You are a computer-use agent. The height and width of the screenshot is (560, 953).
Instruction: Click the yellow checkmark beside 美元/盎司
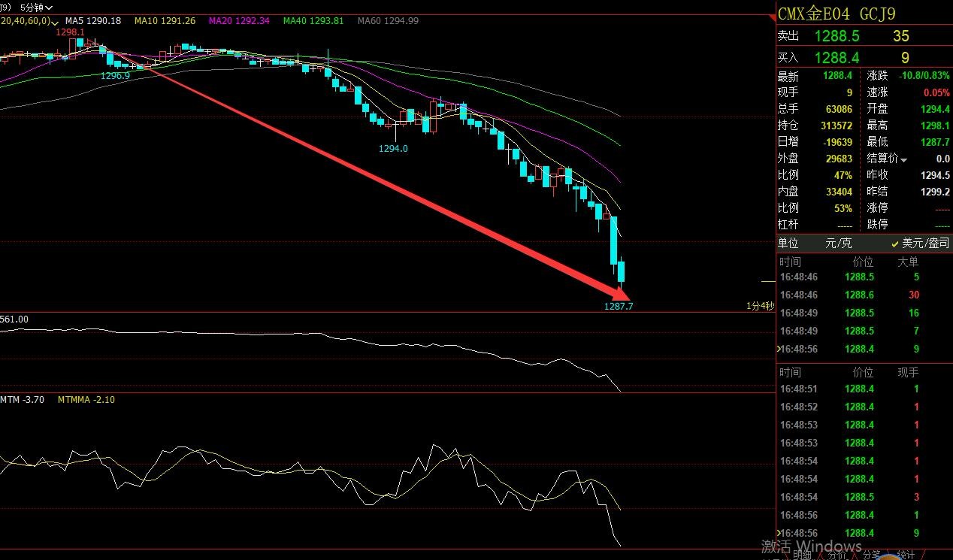coord(894,244)
